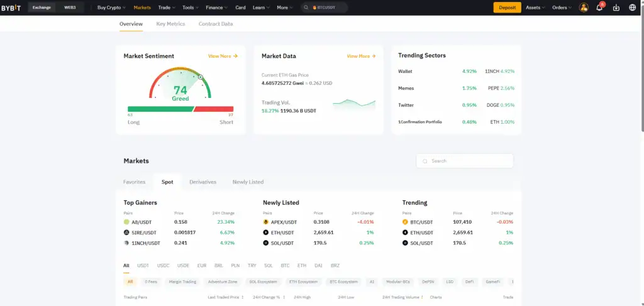644x306 pixels.
Task: Click the Bybit logo in the header
Action: (x=12, y=8)
